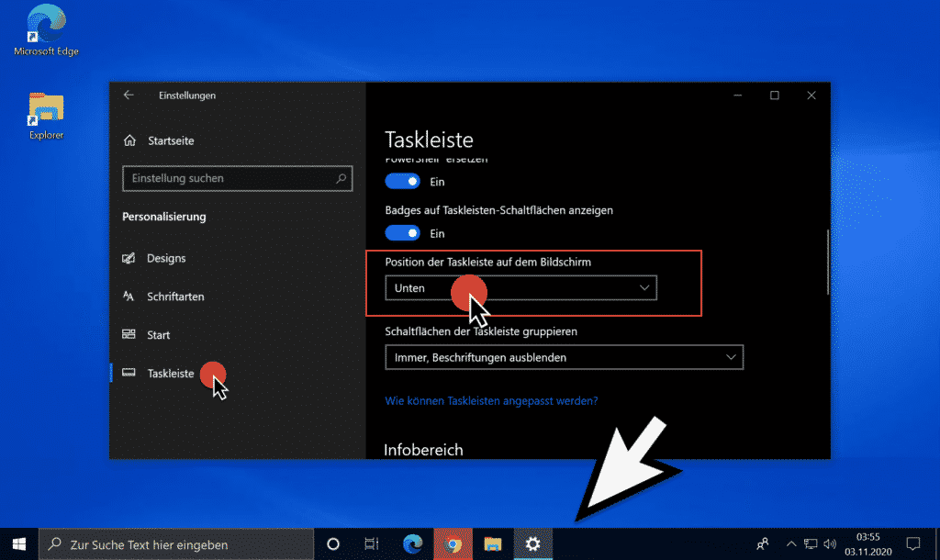Minimize the Einstellungen window

tap(737, 95)
